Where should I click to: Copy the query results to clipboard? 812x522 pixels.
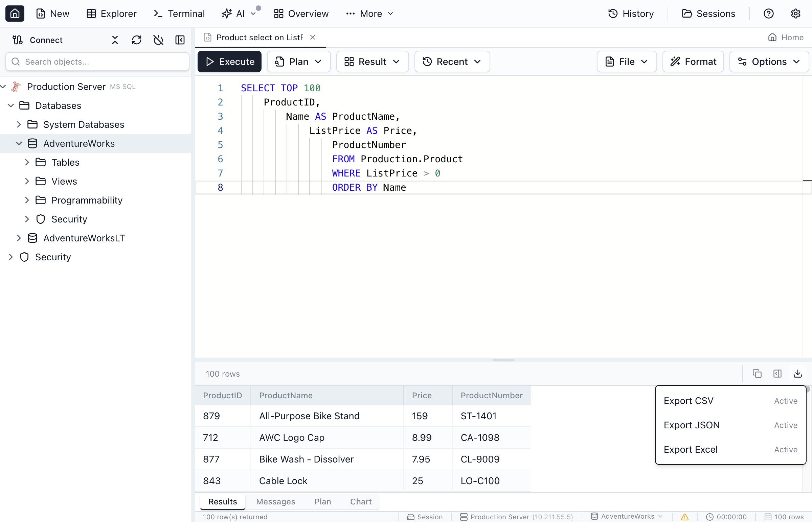758,373
